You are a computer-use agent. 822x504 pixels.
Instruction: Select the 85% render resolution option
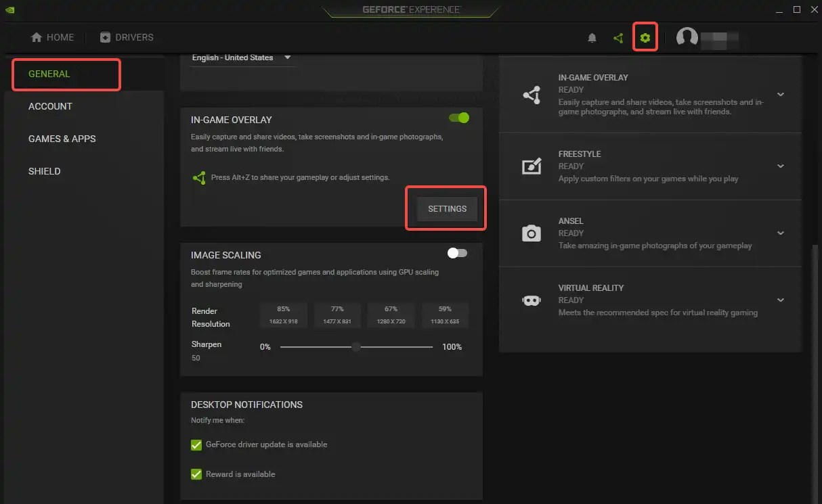coord(283,315)
